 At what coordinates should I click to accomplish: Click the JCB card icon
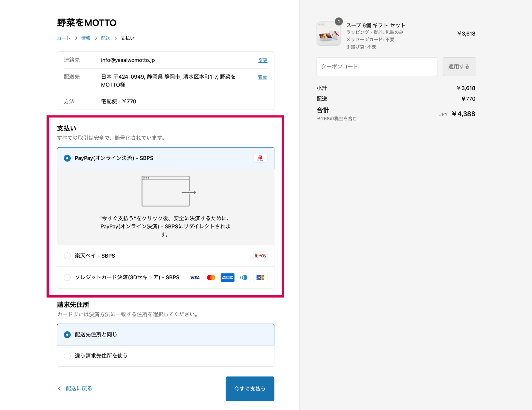tap(260, 277)
